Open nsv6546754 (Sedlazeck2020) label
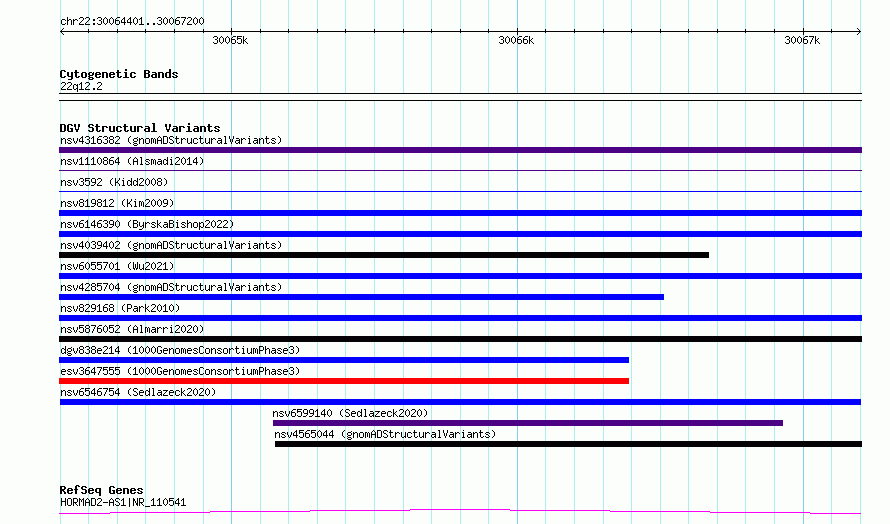This screenshot has width=890, height=524. pos(138,392)
